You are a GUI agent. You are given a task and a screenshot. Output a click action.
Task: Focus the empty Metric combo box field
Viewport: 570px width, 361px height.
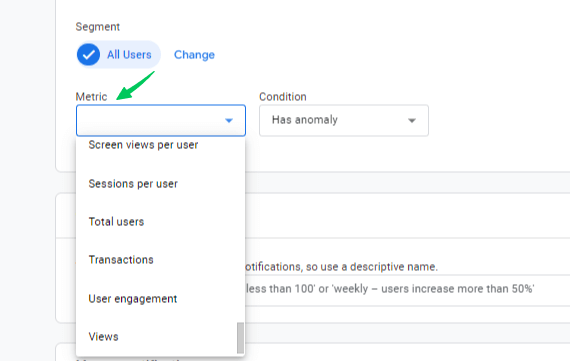pos(161,120)
